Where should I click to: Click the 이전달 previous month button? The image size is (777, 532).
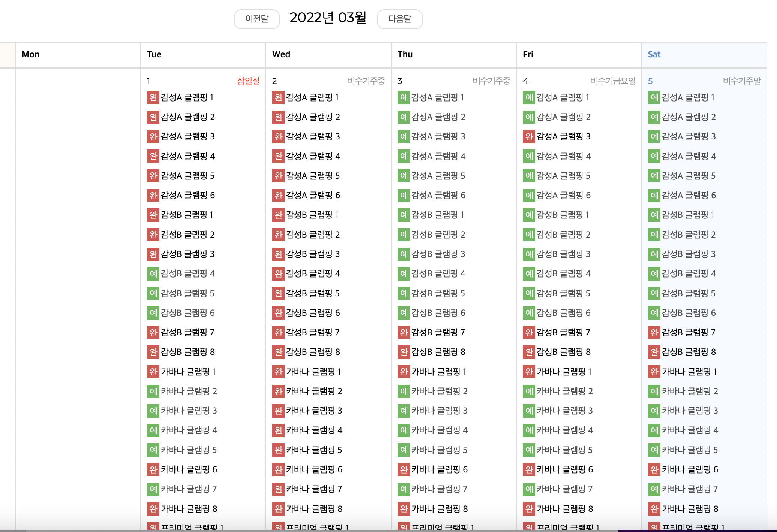(x=257, y=19)
